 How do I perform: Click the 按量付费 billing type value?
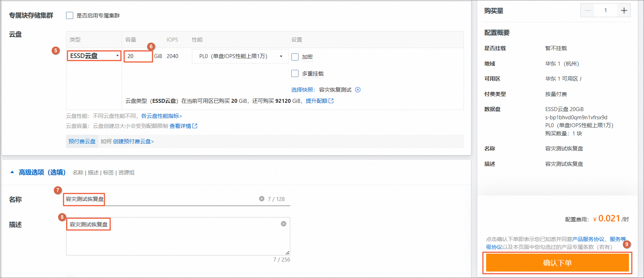pyautogui.click(x=556, y=94)
